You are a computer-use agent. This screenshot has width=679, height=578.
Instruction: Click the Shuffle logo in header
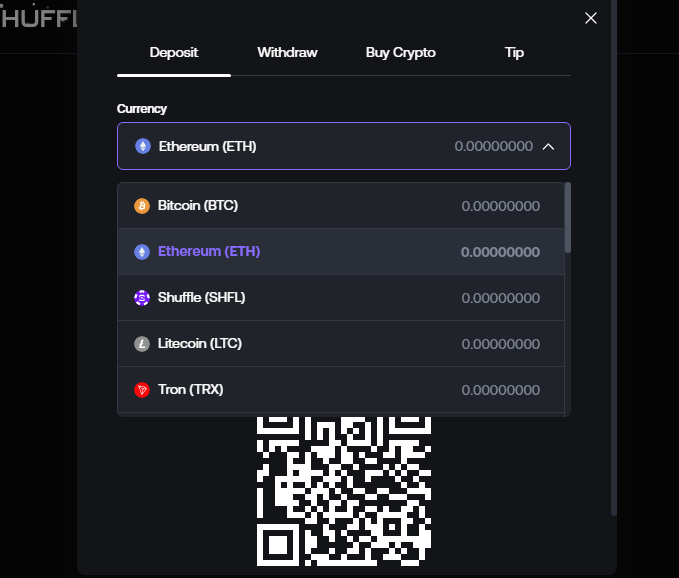pos(38,18)
